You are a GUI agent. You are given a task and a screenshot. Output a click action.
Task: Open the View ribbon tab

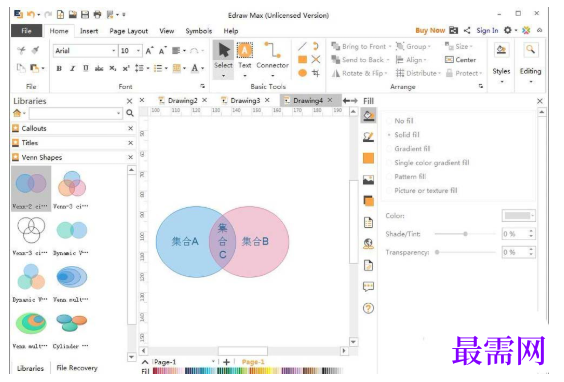(x=167, y=31)
